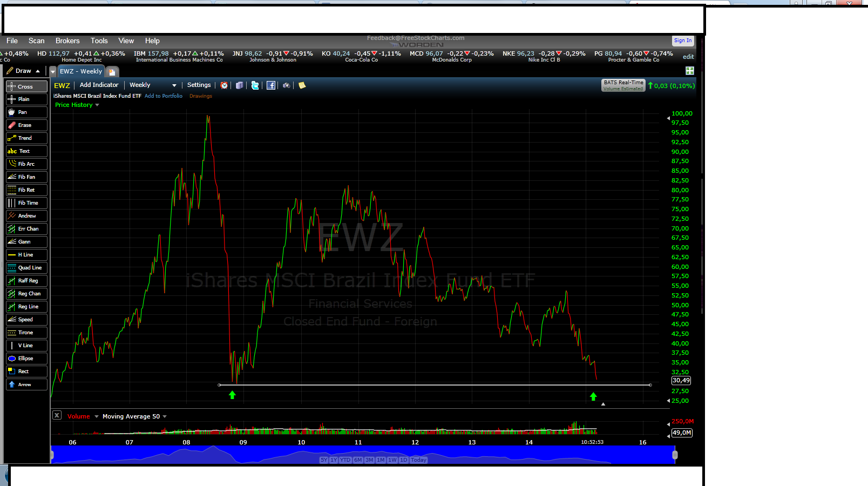868x486 pixels.
Task: Select the Reg Chan tool
Action: 26,294
